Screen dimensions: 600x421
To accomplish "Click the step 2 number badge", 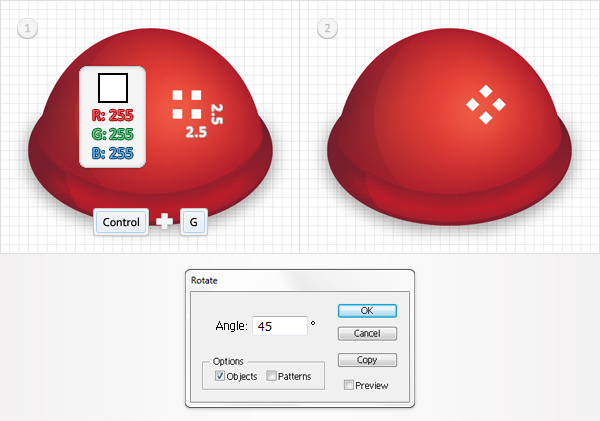I will click(328, 28).
